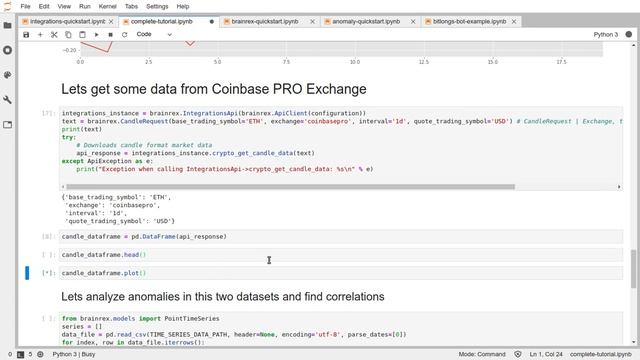
Task: Click the Python 3 kernel name button
Action: tap(606, 35)
